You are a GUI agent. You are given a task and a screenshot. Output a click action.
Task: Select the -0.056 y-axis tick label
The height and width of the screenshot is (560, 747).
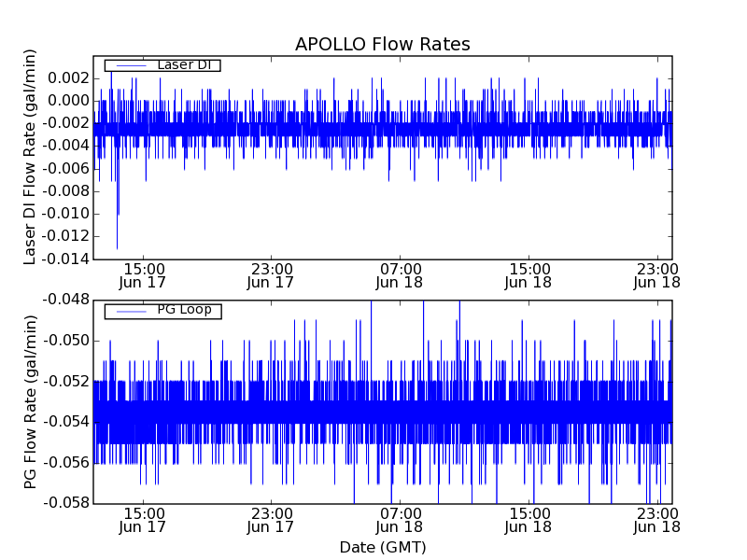pos(66,463)
